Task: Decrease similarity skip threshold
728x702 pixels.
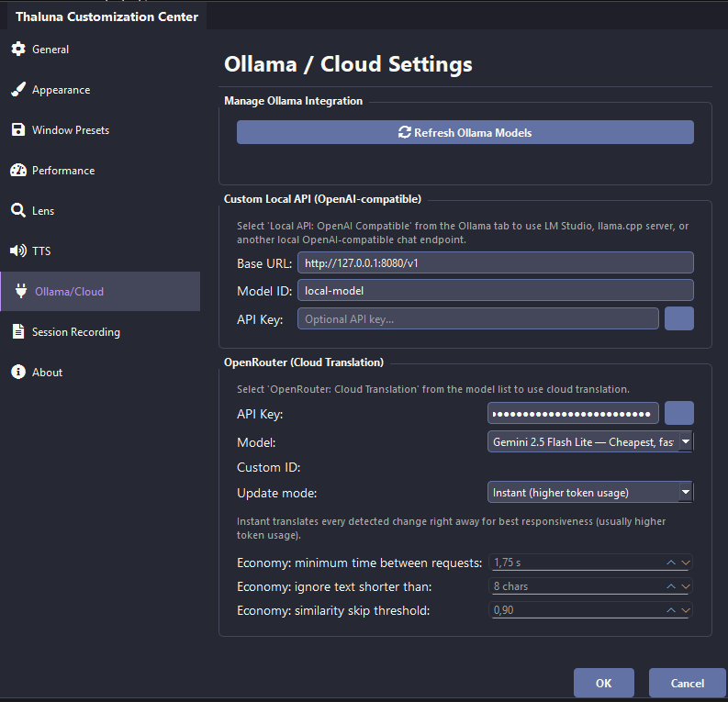Action: tap(685, 610)
